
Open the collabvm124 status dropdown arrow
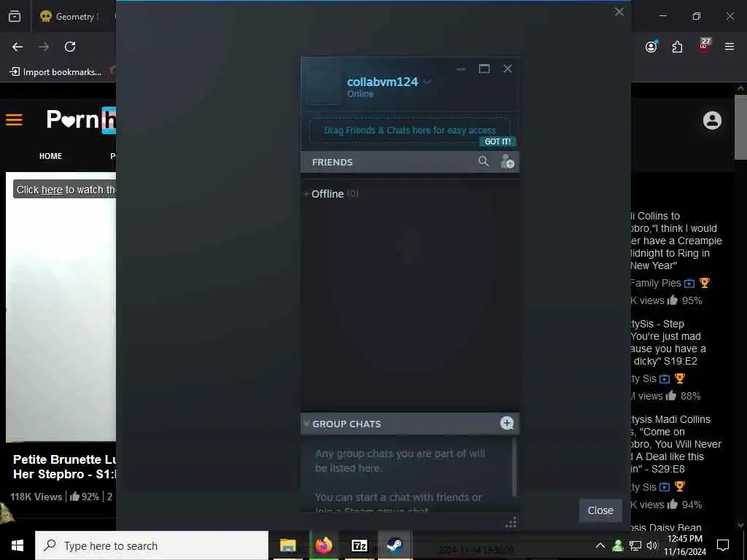coord(427,82)
